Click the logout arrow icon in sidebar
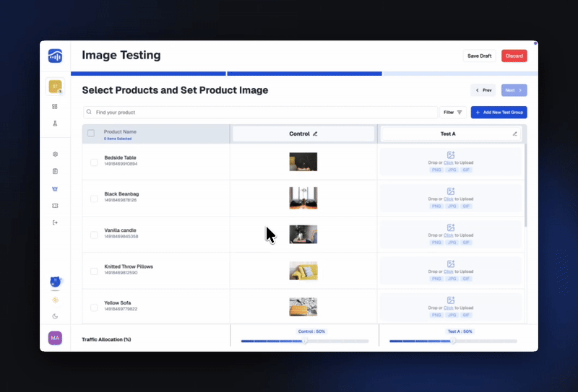The width and height of the screenshot is (578, 392). 55,222
